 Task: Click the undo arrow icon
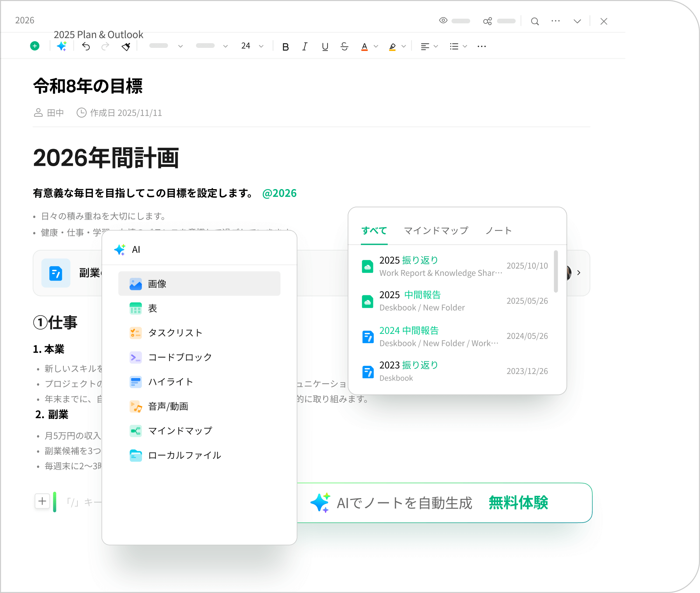(x=86, y=47)
